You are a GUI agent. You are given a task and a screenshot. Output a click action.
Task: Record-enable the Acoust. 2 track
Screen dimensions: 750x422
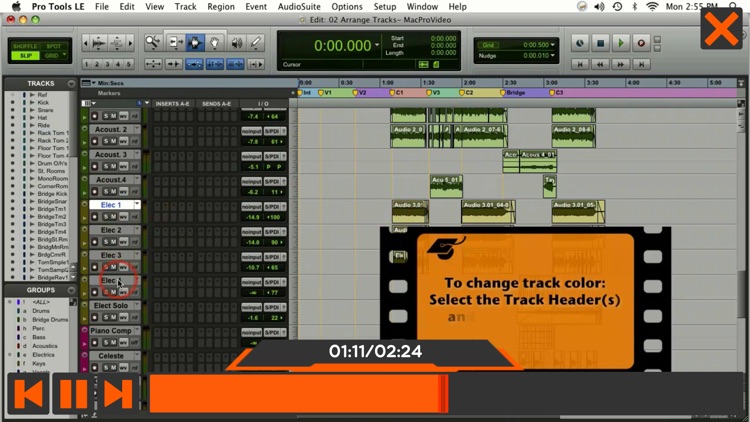coord(95,141)
